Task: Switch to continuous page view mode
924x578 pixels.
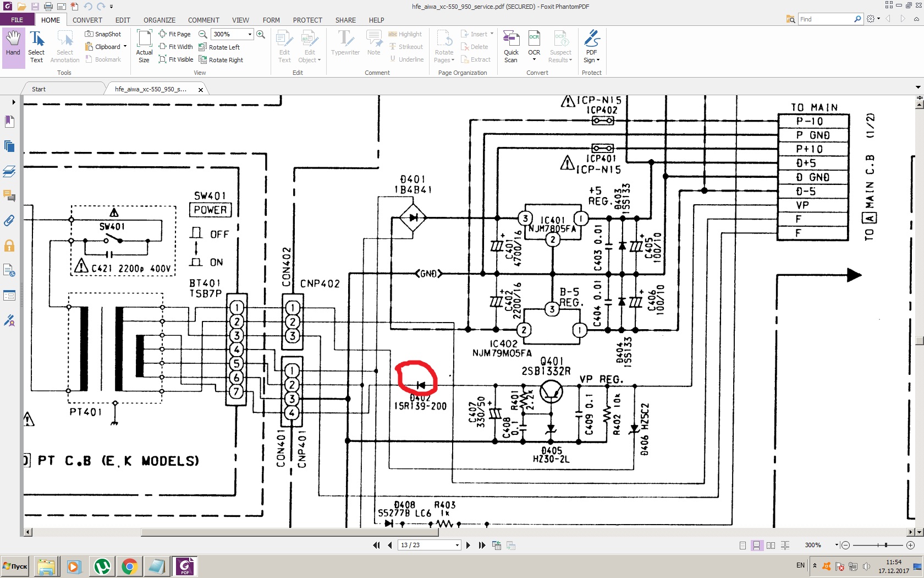Action: [757, 545]
